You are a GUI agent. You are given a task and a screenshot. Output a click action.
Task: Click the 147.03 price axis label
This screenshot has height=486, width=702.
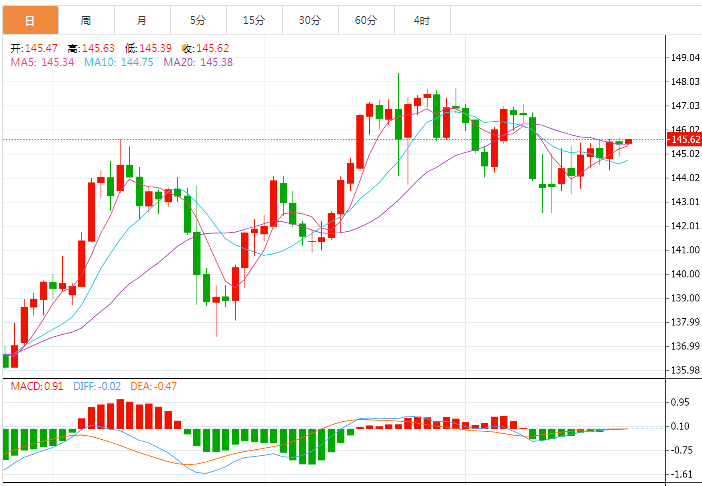[685, 106]
